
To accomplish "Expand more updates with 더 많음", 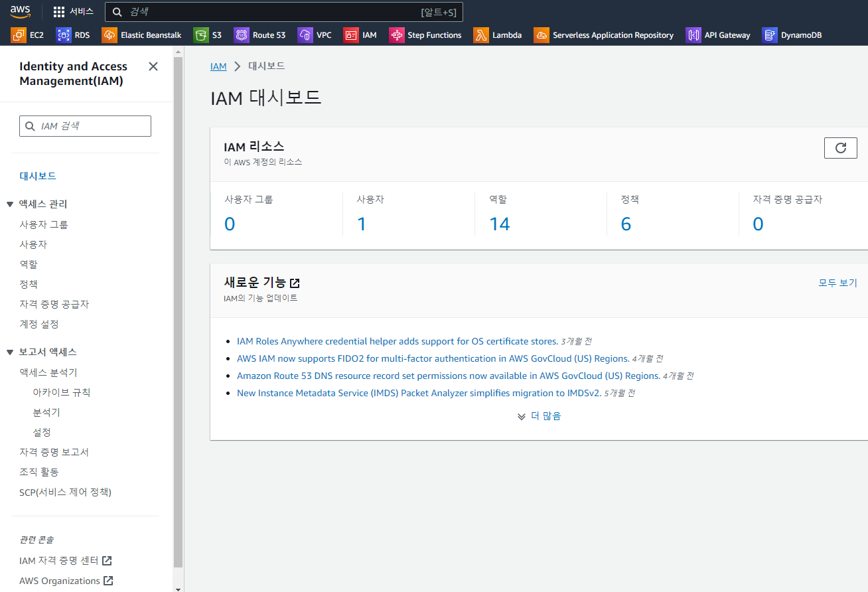I will point(539,416).
